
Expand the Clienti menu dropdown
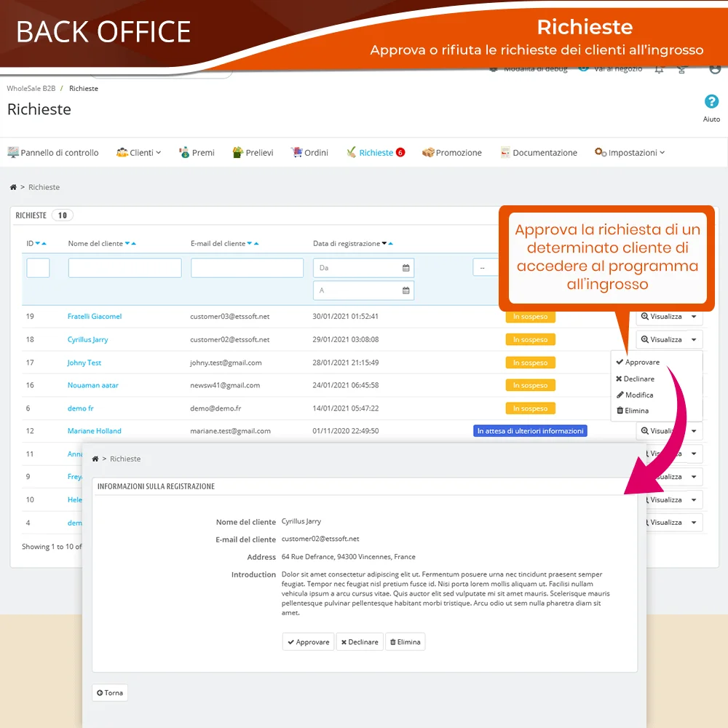click(x=138, y=153)
